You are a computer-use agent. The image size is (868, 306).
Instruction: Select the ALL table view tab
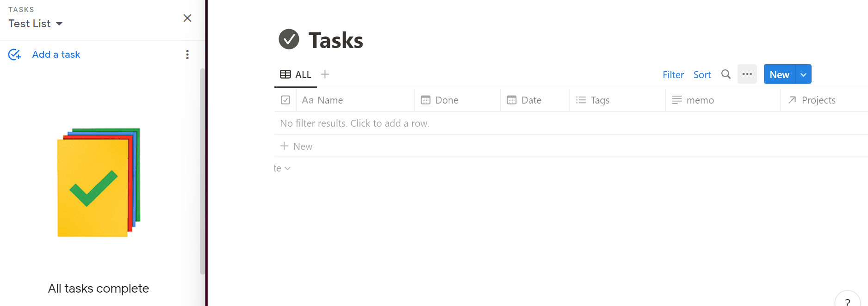coord(296,74)
